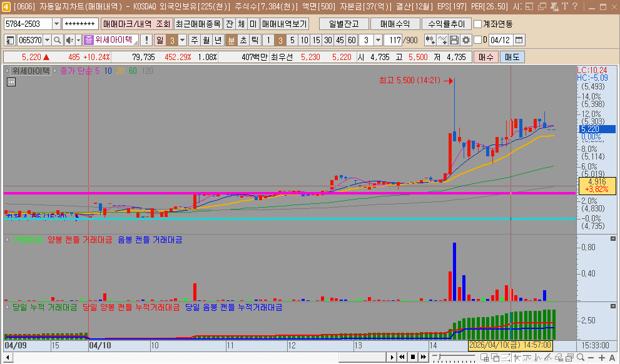The height and width of the screenshot is (364, 620).
Task: Click the 매매마크/내역 조회 button
Action: 137,24
